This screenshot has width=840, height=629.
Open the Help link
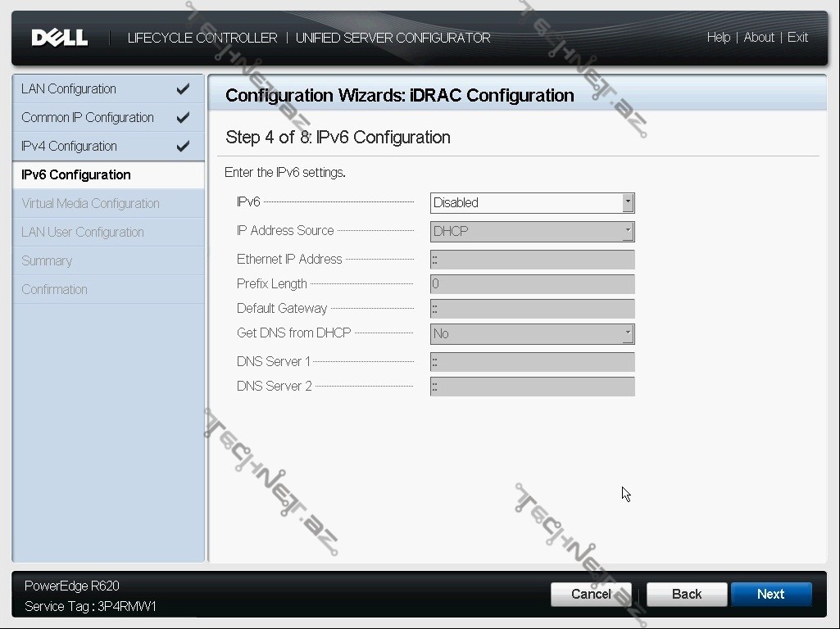pyautogui.click(x=718, y=38)
